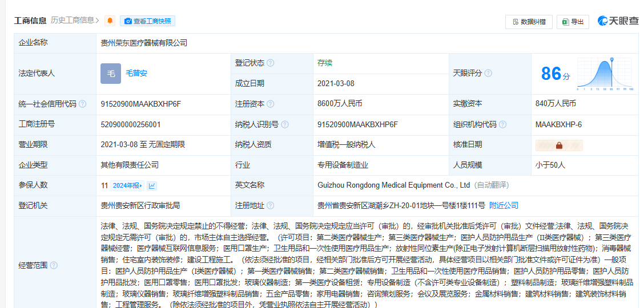The image size is (644, 308).
Task: Click the 毛 avatar thumbnail
Action: click(x=111, y=74)
